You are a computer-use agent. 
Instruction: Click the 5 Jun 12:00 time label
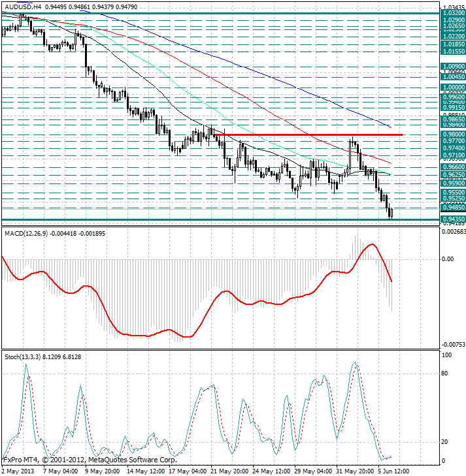click(x=393, y=471)
